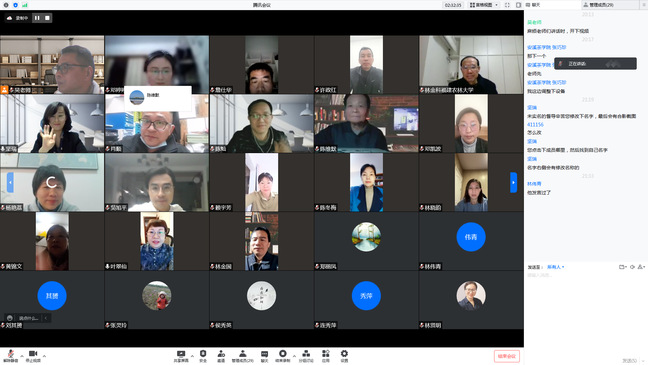This screenshot has width=648, height=365.
Task: Stop the recording with the square button
Action: coord(47,18)
